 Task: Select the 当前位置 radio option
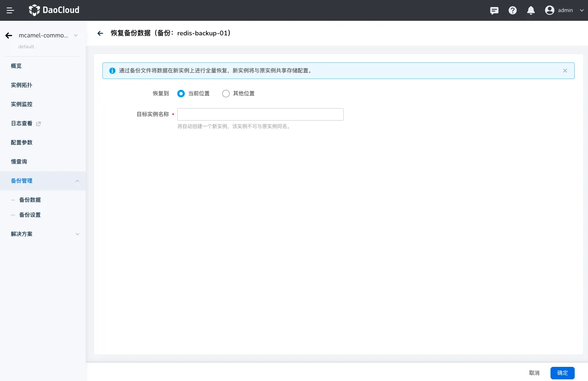pos(181,94)
